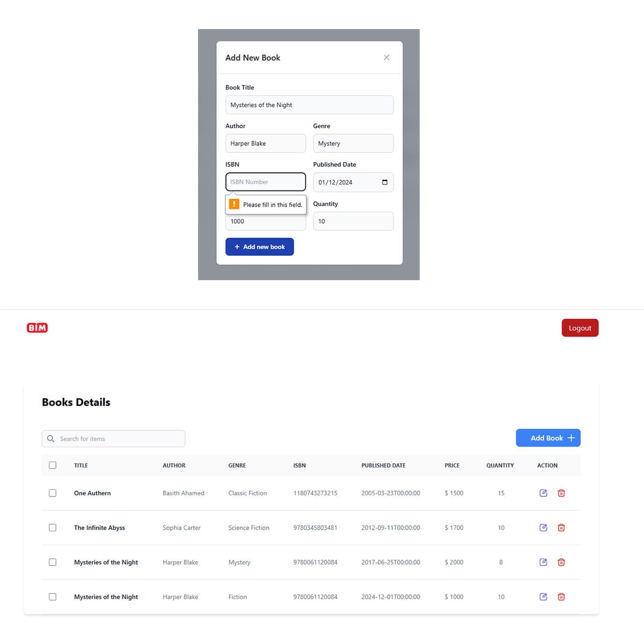Open the Genre field in the modal
644x644 pixels.
353,143
